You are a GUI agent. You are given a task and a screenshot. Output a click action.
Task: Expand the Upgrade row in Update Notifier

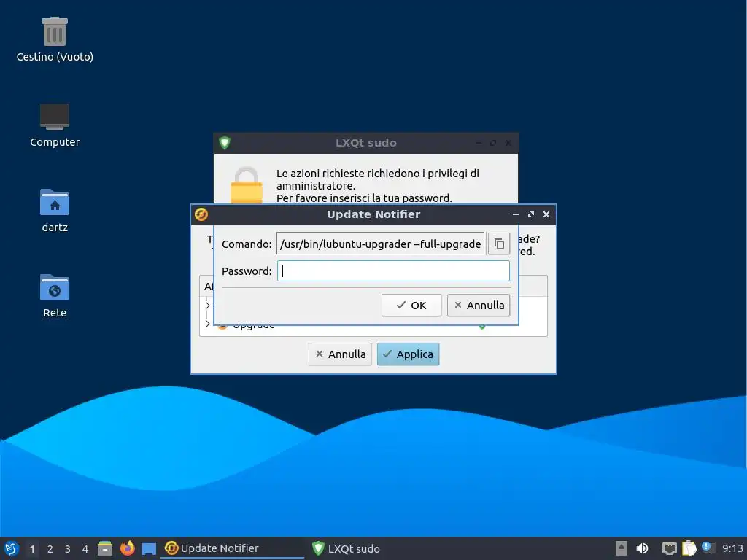[x=207, y=324]
